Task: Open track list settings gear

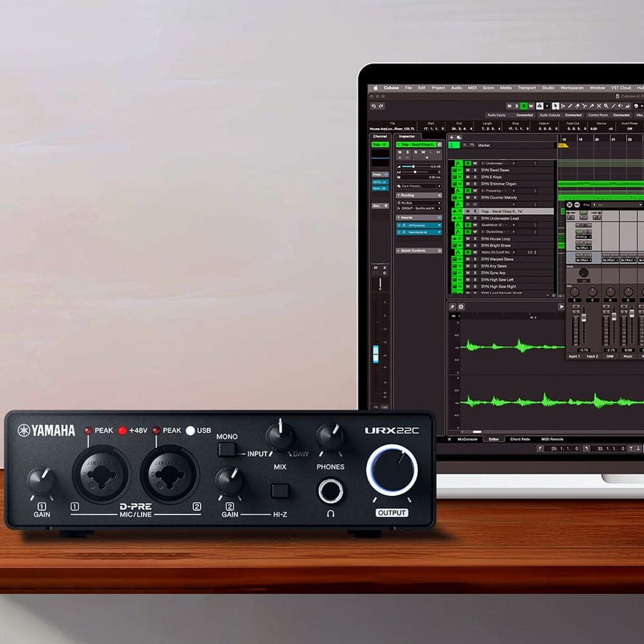Action: click(x=554, y=296)
